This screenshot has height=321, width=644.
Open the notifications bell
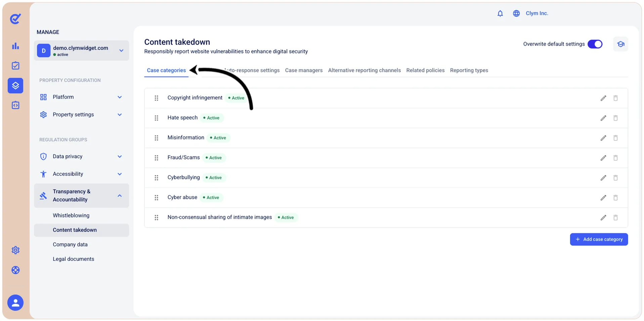click(x=500, y=13)
